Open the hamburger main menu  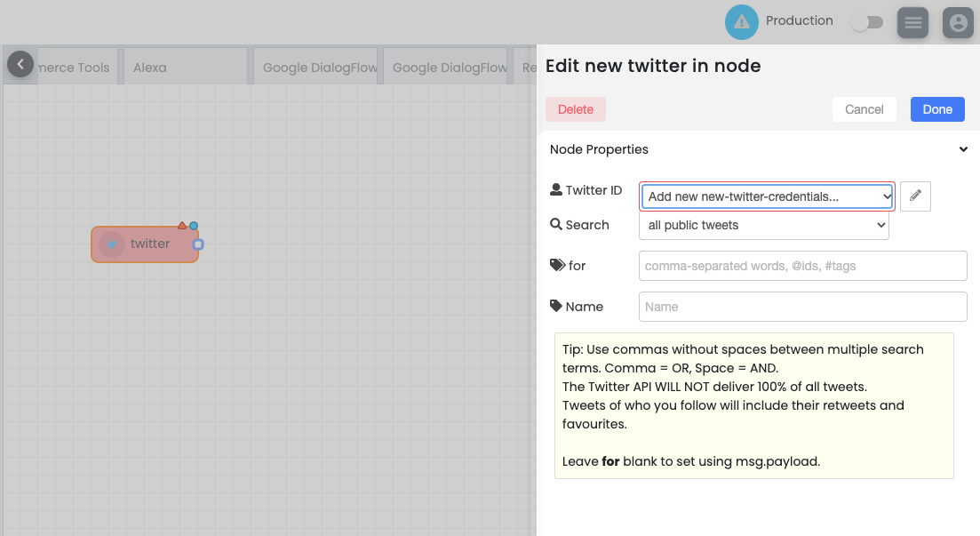912,22
